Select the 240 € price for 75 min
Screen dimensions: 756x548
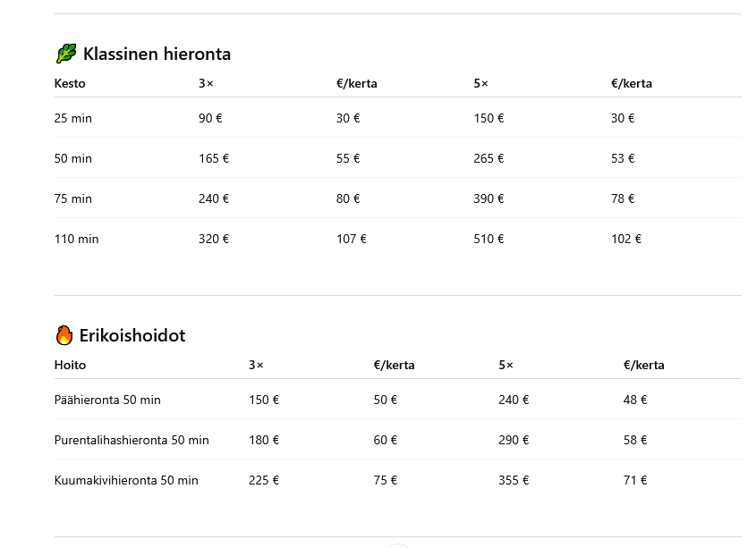click(x=214, y=198)
